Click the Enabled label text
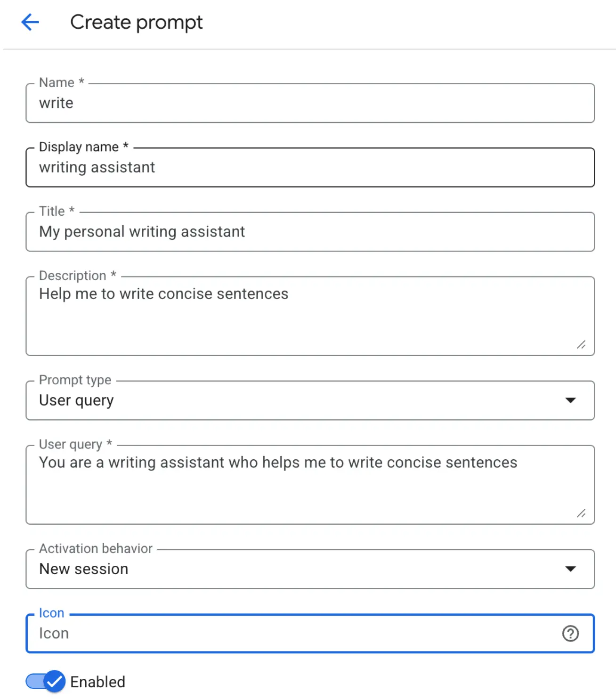616x700 pixels. [x=97, y=682]
